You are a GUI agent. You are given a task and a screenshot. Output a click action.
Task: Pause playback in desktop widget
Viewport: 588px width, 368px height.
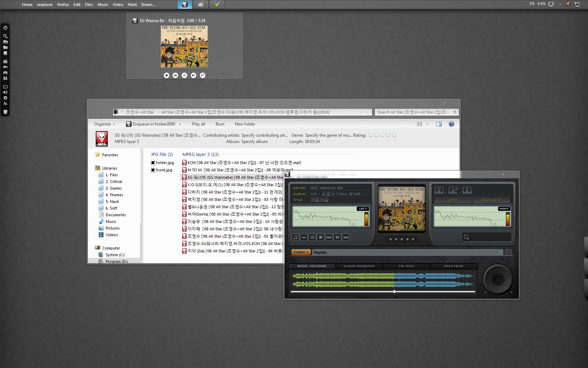[184, 75]
